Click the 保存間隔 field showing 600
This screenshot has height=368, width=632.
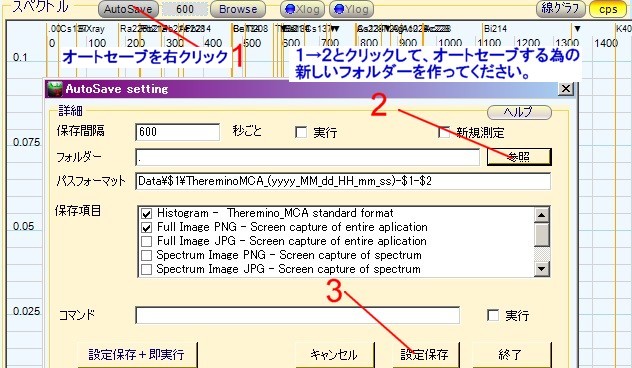coord(177,132)
